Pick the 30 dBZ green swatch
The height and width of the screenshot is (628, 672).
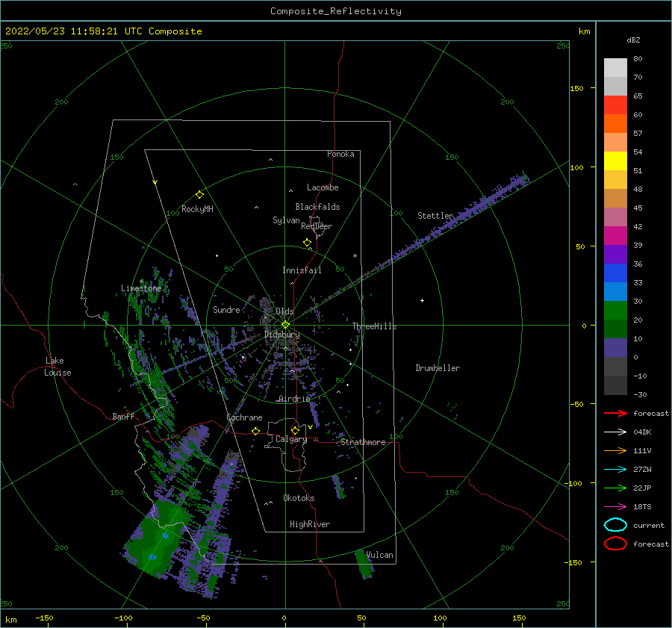tap(615, 310)
